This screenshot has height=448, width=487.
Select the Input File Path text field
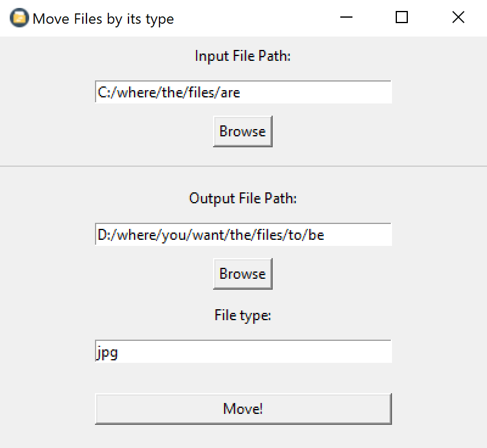coord(242,92)
